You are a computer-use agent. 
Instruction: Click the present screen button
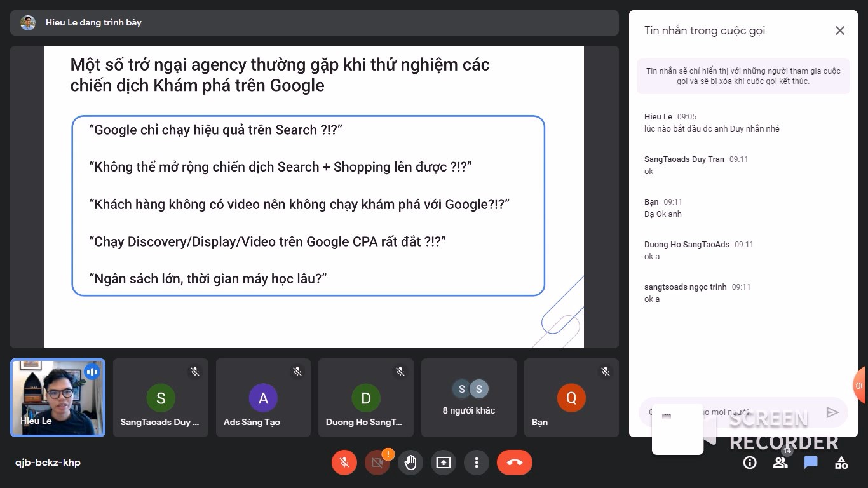point(444,463)
